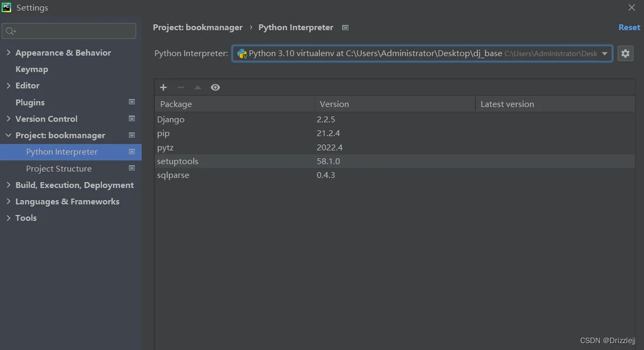The image size is (644, 350).
Task: Click the upgrade package arrow icon
Action: (197, 87)
